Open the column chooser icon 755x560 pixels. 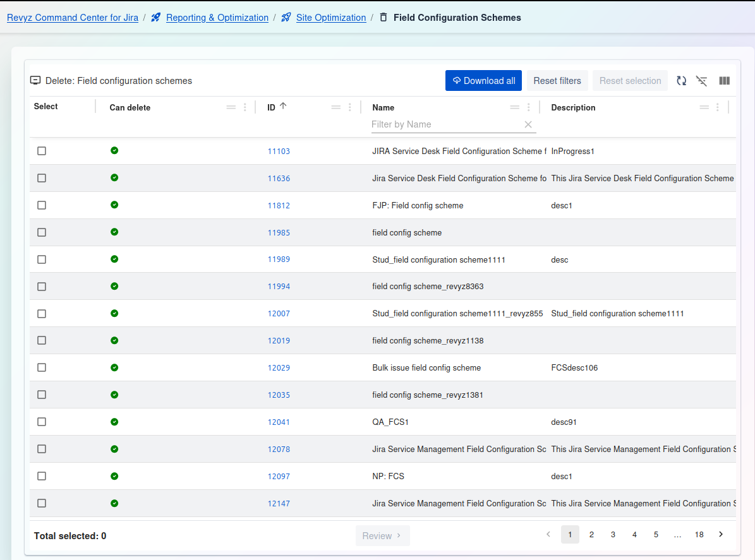point(724,81)
